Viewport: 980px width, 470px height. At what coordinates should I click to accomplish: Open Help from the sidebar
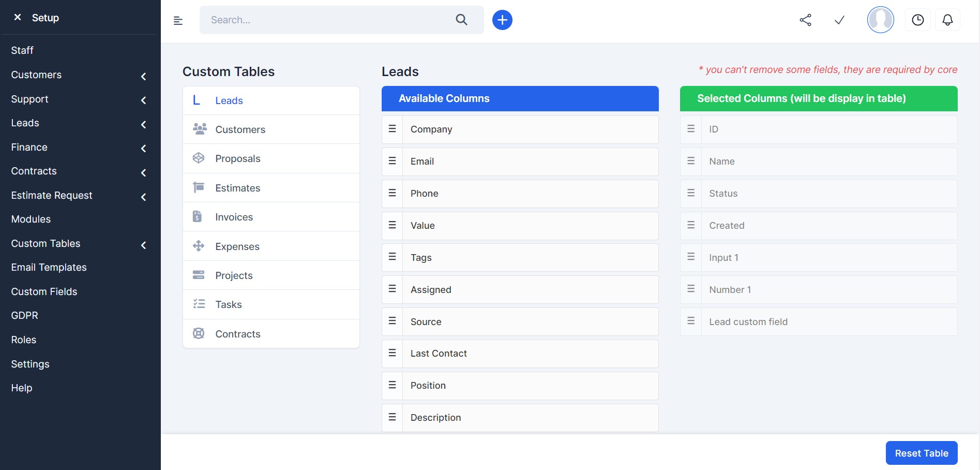(x=22, y=388)
